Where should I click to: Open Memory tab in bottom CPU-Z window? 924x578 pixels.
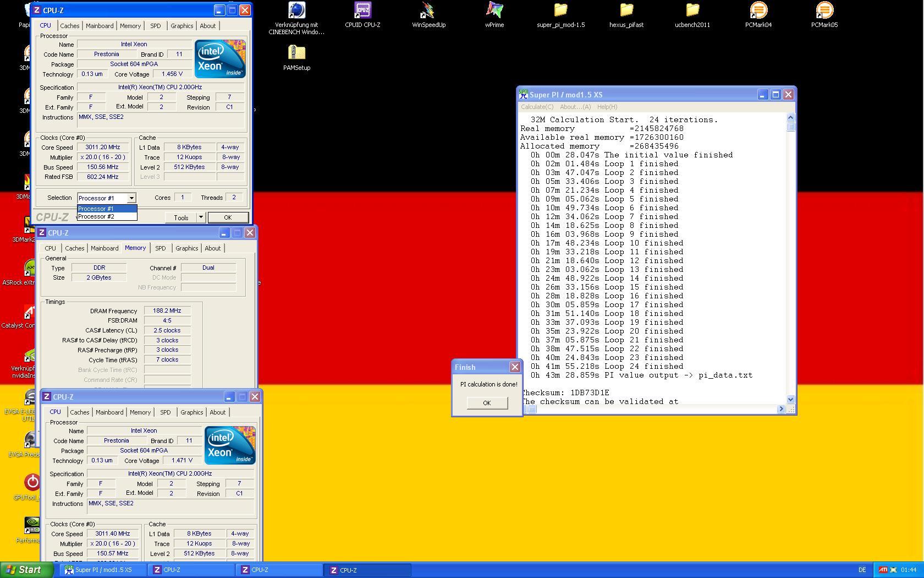tap(140, 412)
